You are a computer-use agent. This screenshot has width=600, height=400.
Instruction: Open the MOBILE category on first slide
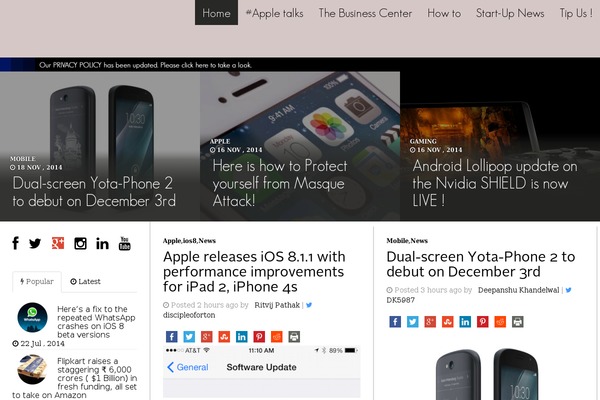coord(23,158)
